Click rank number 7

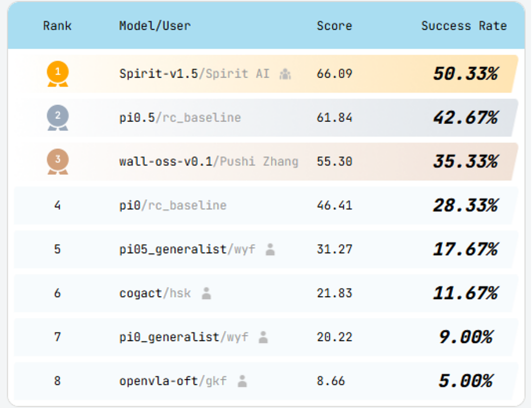coord(57,337)
